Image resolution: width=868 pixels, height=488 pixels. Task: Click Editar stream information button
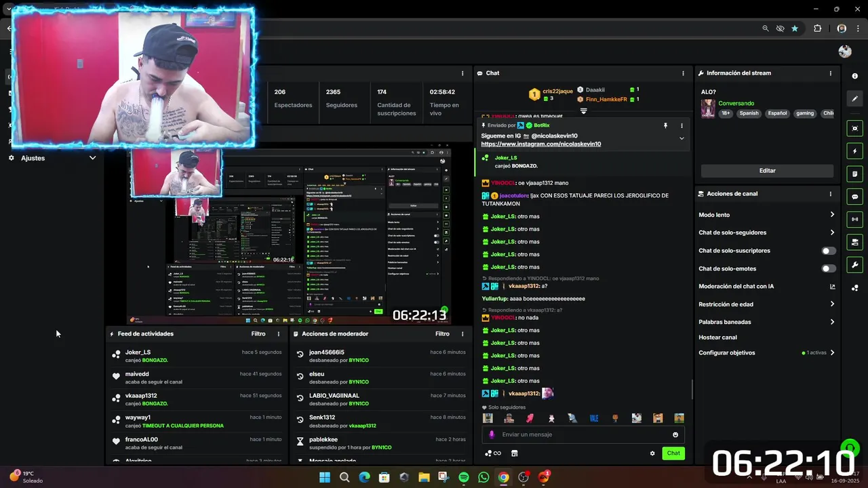[767, 171]
